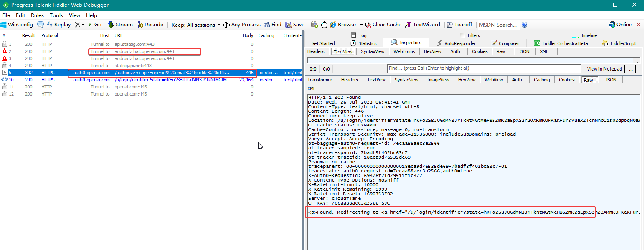Viewport: 644px width, 250px height.
Task: Sort sessions by Result column header
Action: click(x=29, y=35)
